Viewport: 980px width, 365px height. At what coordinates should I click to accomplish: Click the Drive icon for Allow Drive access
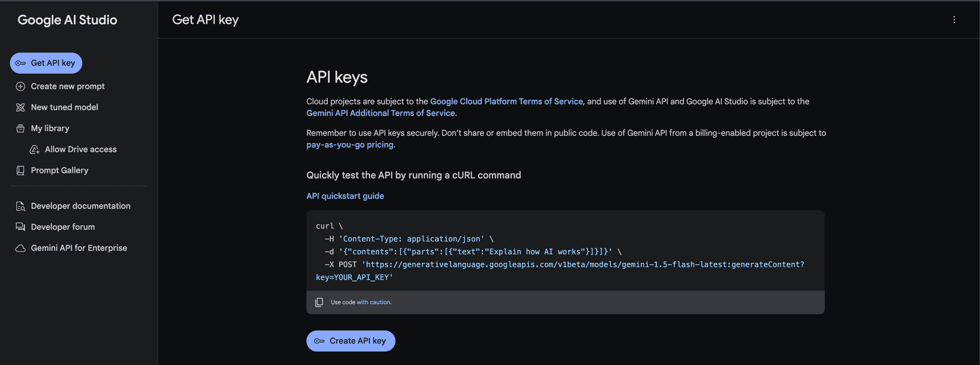coord(34,150)
